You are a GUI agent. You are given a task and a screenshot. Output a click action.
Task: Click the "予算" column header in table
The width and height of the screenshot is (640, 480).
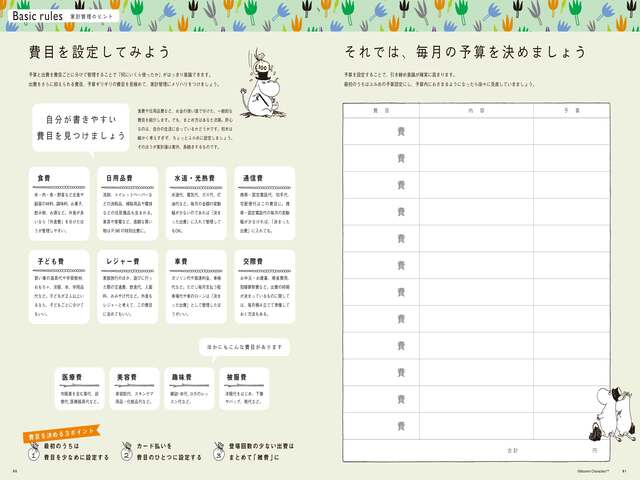(571, 111)
